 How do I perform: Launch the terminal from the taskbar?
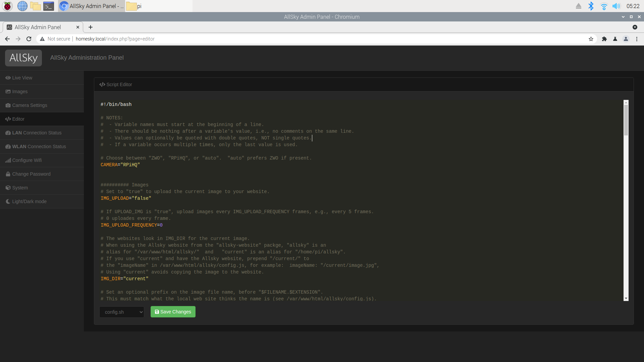pyautogui.click(x=49, y=6)
